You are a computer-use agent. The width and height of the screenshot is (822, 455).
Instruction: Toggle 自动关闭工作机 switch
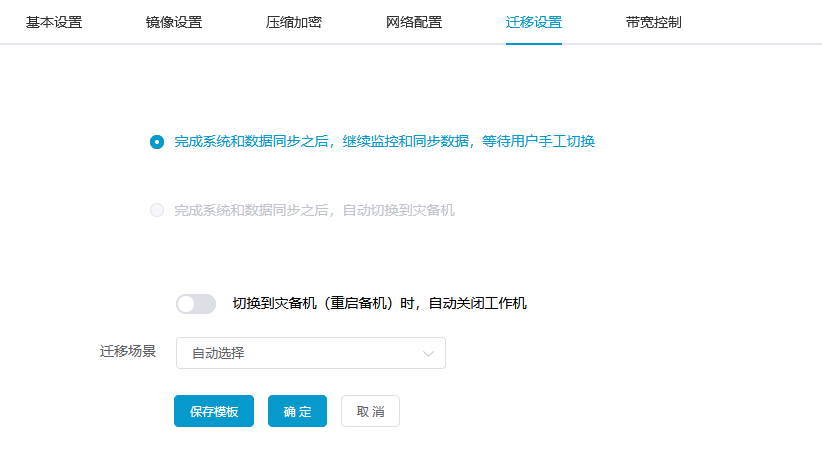[196, 304]
